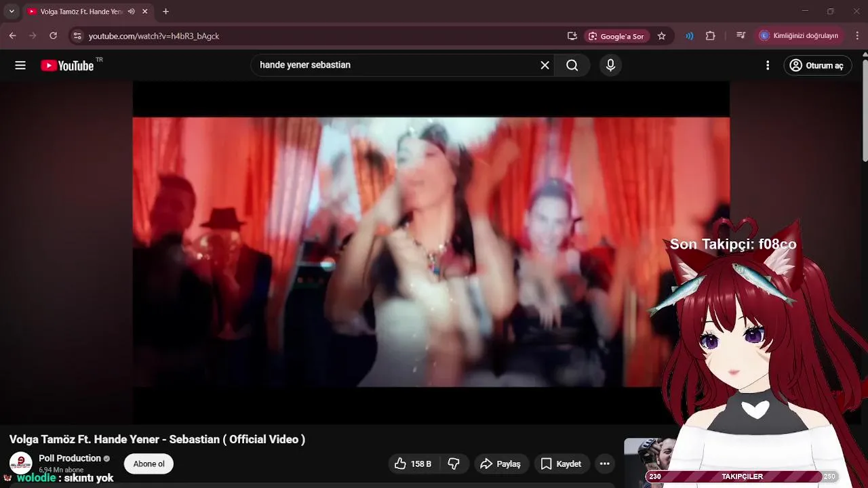This screenshot has height=488, width=868.
Task: Open Poll Production channel avatar
Action: pyautogui.click(x=20, y=463)
